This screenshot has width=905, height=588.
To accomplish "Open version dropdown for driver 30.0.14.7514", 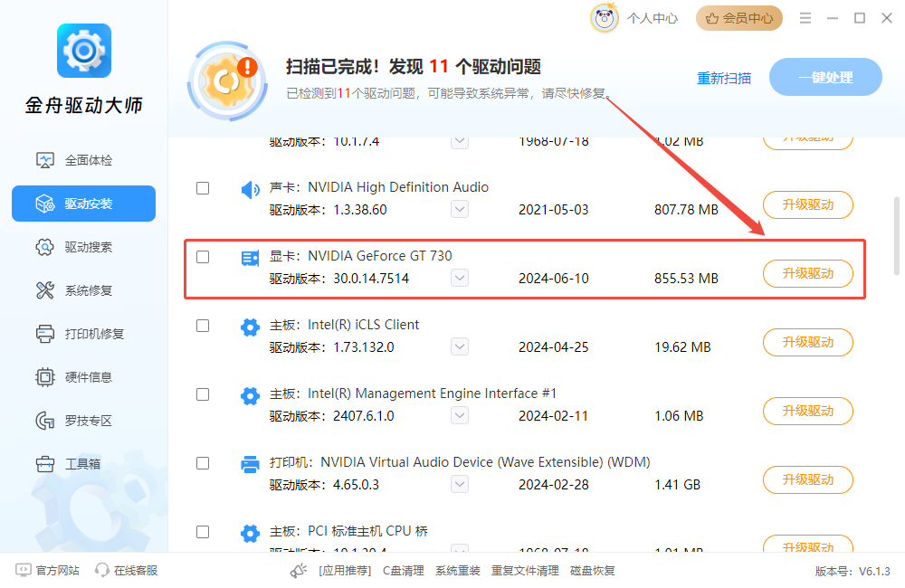I will [x=460, y=278].
